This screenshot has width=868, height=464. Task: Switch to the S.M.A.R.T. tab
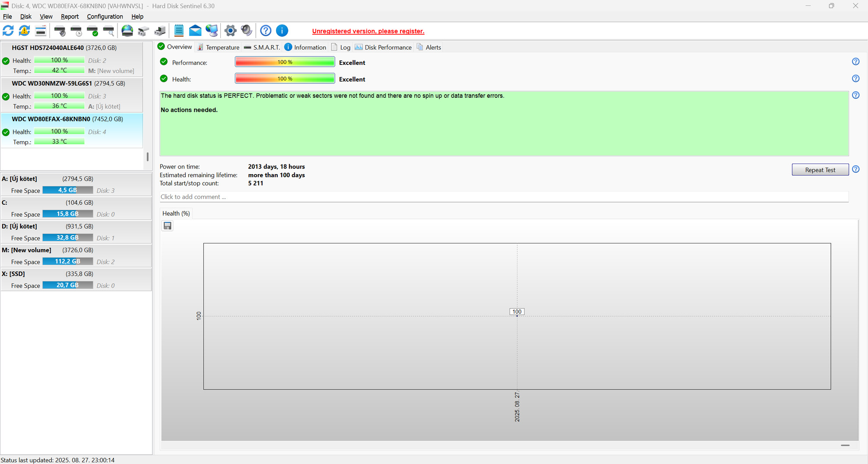262,47
